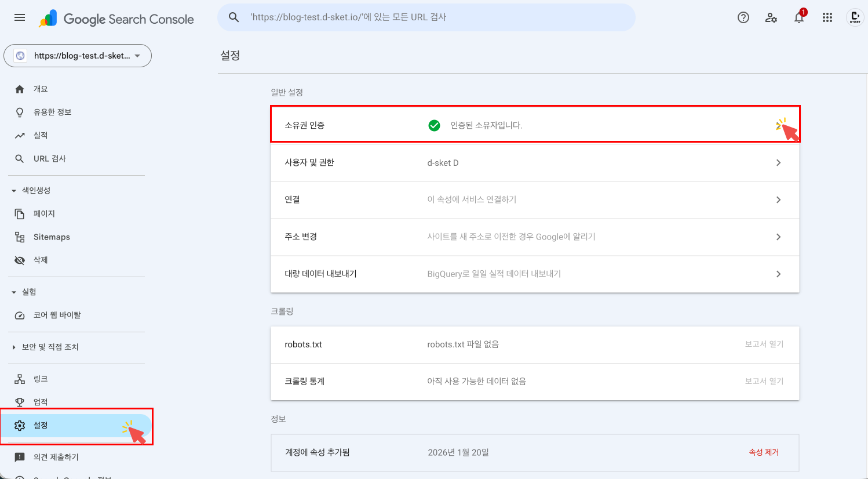Click the Google Search Console logo
Screen dimensions: 868x479
pos(116,18)
